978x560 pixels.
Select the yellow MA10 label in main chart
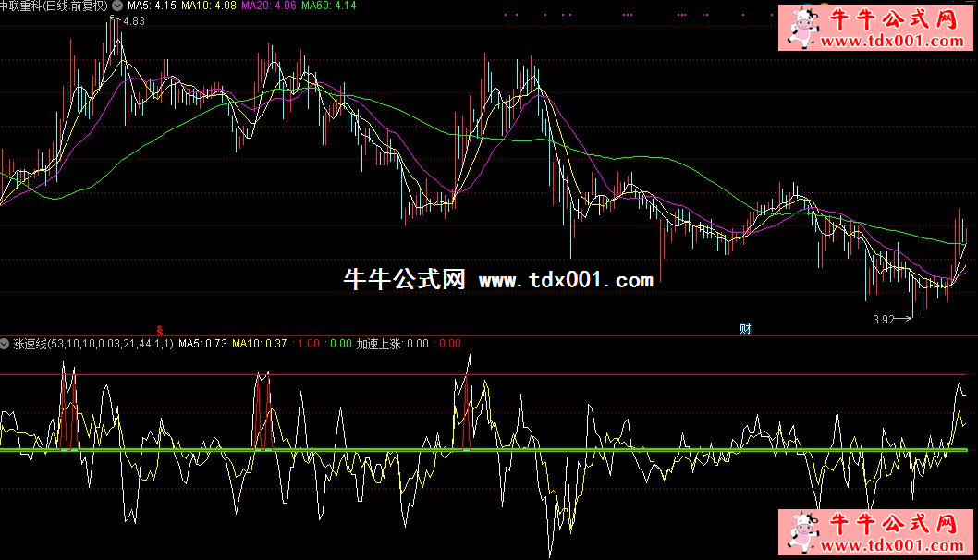point(208,6)
